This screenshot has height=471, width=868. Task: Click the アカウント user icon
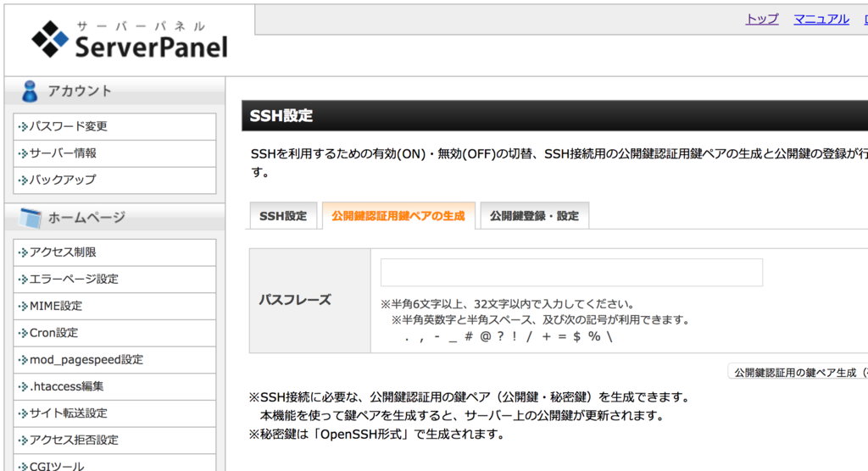tap(30, 91)
